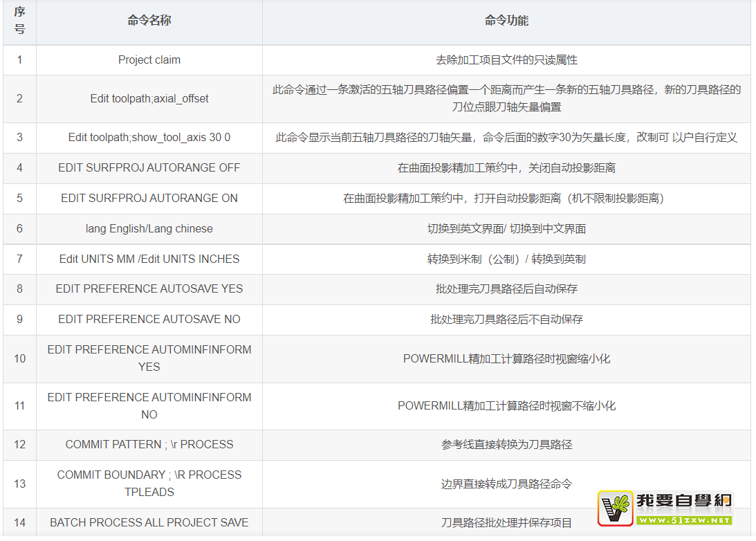Select COMMIT PATTERN ; \r PROCESS cell
The height and width of the screenshot is (541, 756).
[149, 445]
